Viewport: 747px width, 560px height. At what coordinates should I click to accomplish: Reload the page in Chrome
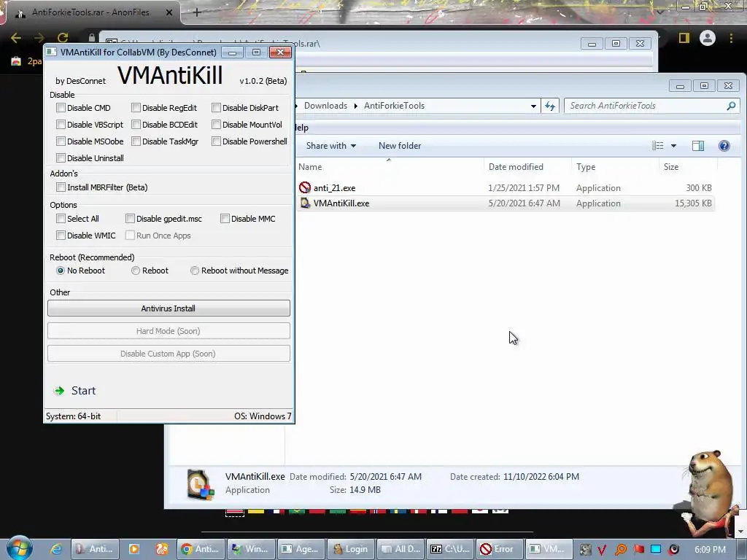63,38
